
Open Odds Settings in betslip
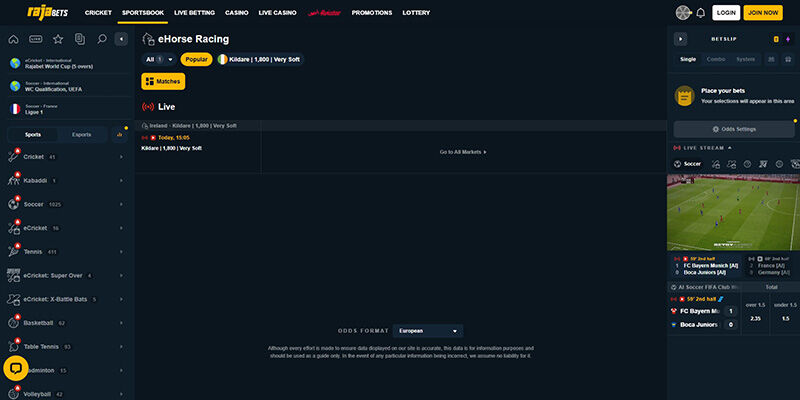[x=734, y=130]
